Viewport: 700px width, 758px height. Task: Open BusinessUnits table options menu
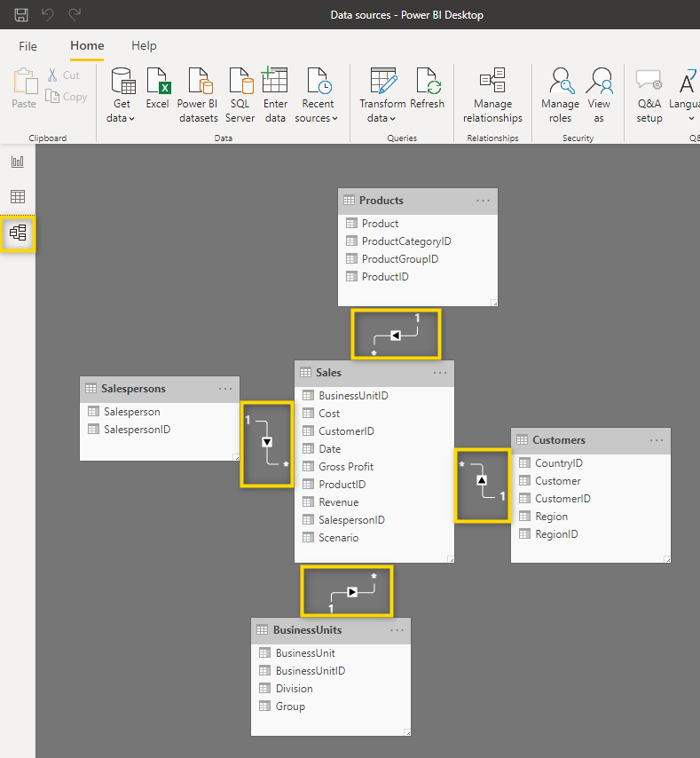[x=397, y=630]
